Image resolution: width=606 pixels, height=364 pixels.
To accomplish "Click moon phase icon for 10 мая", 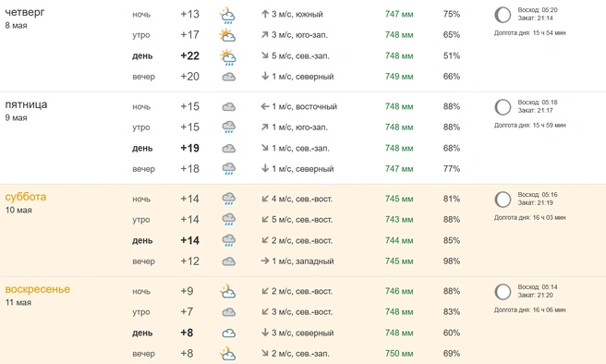I will tap(503, 200).
